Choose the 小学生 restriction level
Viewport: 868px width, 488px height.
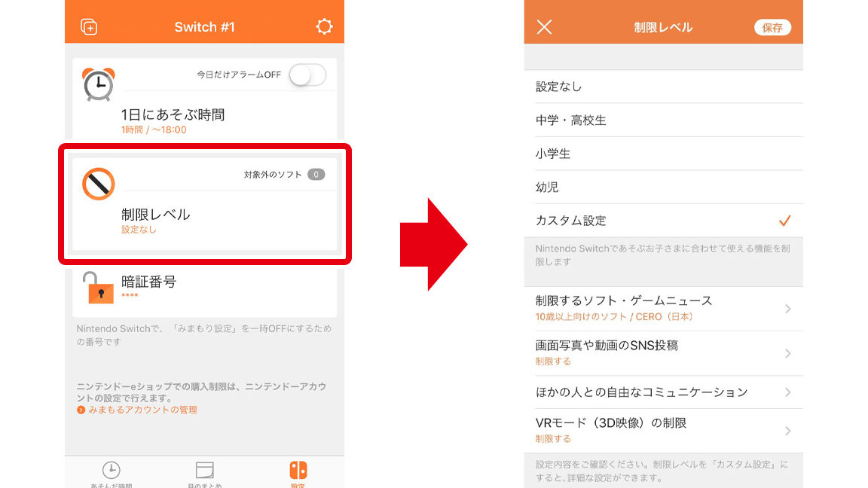tap(663, 154)
